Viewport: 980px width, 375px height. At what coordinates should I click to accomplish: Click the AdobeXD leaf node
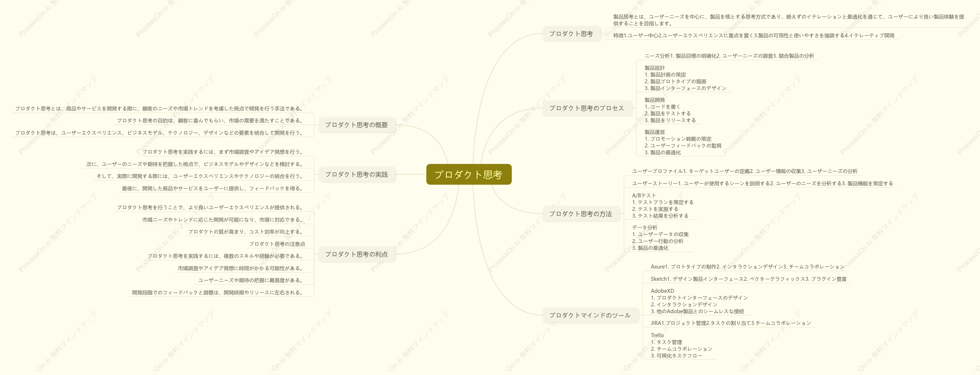click(x=699, y=301)
